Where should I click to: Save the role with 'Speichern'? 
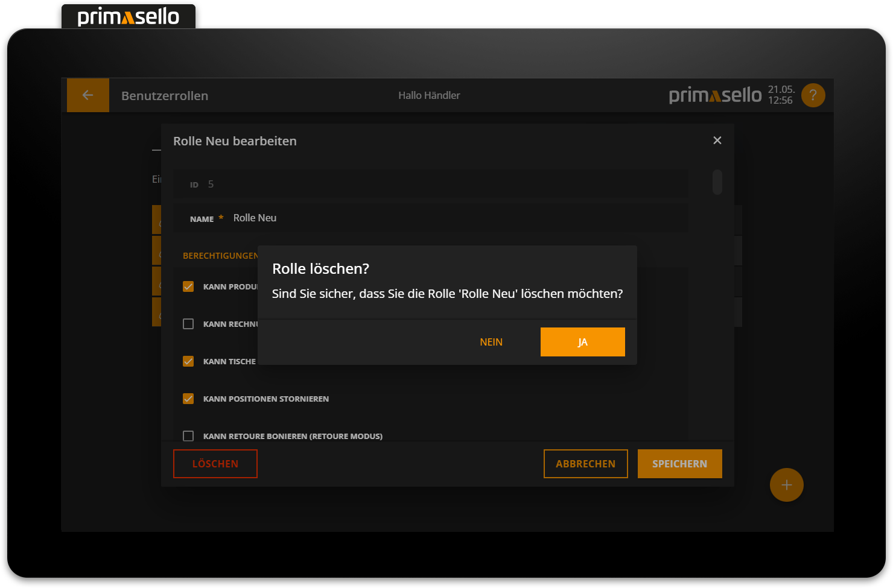pos(679,464)
